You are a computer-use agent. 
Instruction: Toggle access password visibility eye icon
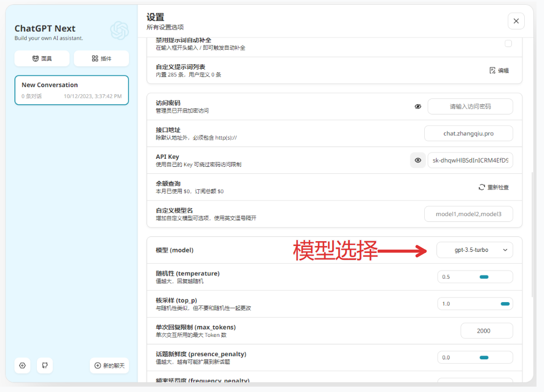[x=418, y=106]
